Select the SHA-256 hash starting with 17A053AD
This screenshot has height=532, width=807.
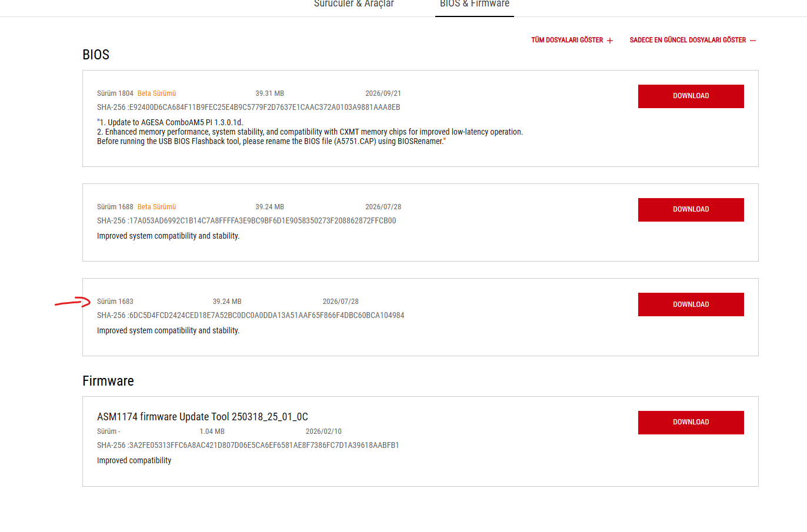click(246, 221)
